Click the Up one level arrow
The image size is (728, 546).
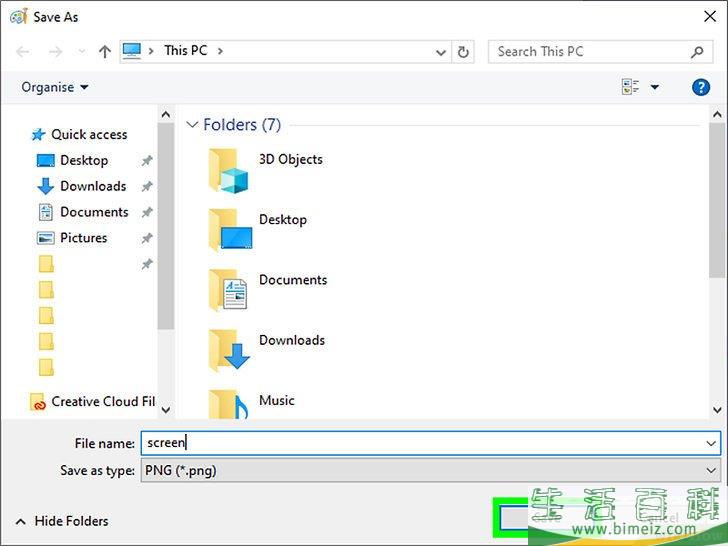105,52
